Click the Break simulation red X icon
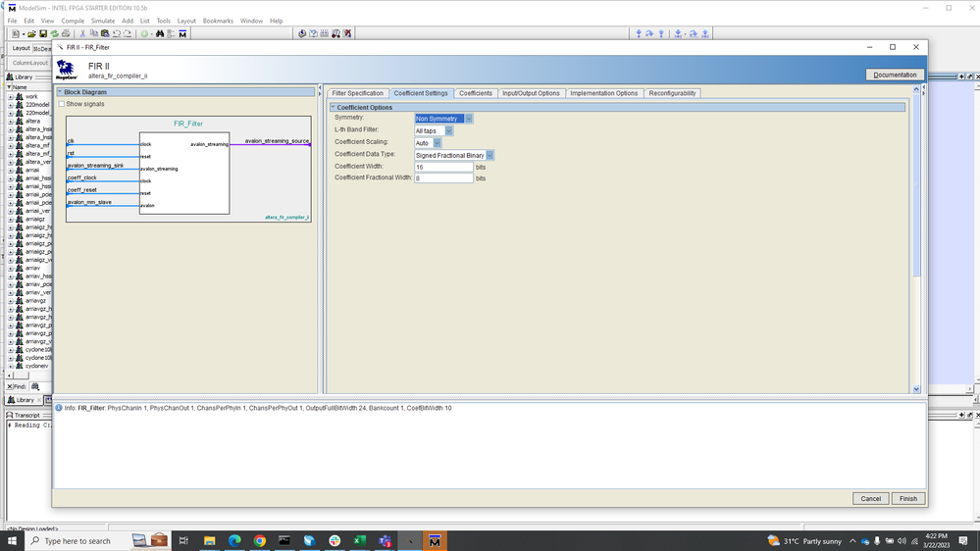Viewport: 980px width, 551px height. click(x=347, y=33)
